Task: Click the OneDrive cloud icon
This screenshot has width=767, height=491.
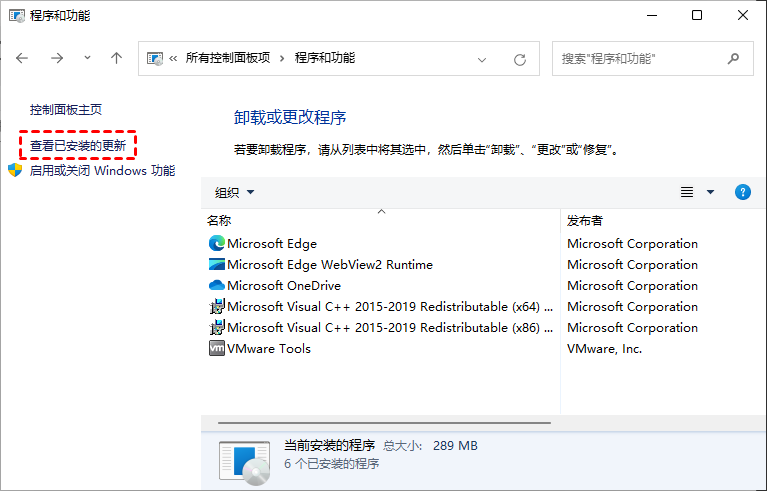Action: (x=217, y=285)
